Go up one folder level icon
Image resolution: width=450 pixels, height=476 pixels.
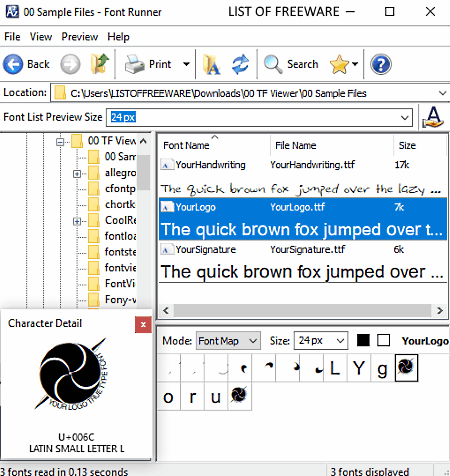point(100,64)
